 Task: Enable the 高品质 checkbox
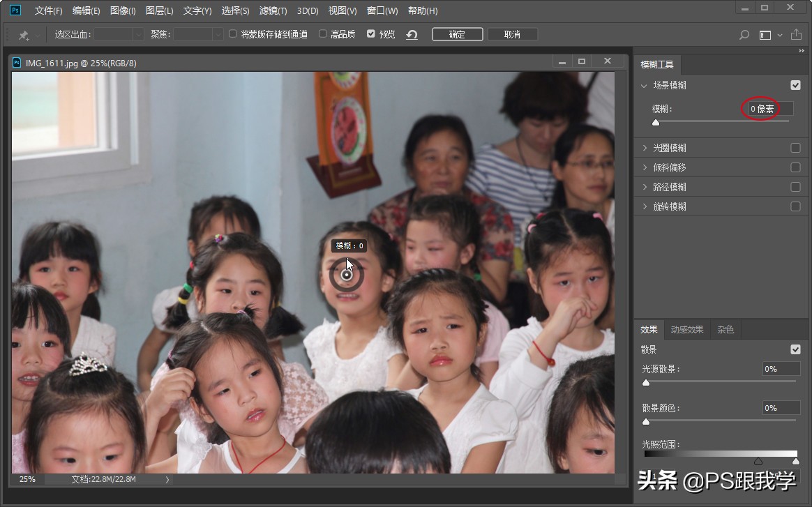coord(322,34)
